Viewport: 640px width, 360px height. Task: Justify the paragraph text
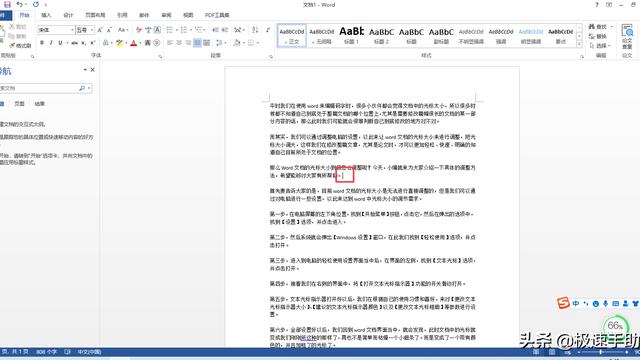198,43
